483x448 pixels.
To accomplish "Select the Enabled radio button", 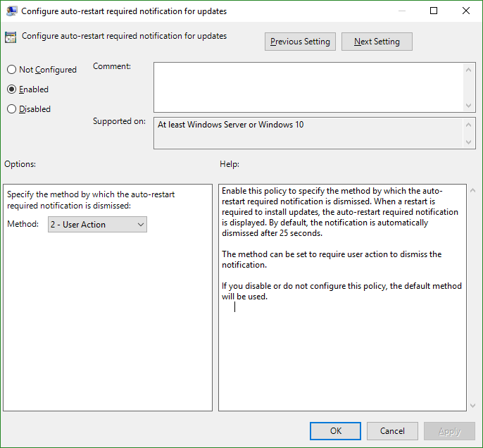I will pos(11,89).
